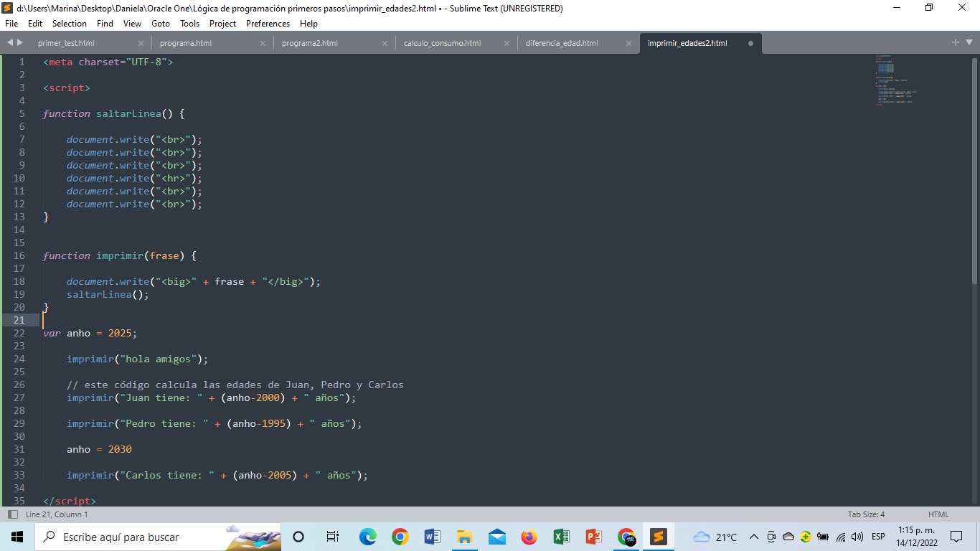Viewport: 980px width, 551px height.
Task: Open File Explorer from taskbar
Action: point(464,537)
